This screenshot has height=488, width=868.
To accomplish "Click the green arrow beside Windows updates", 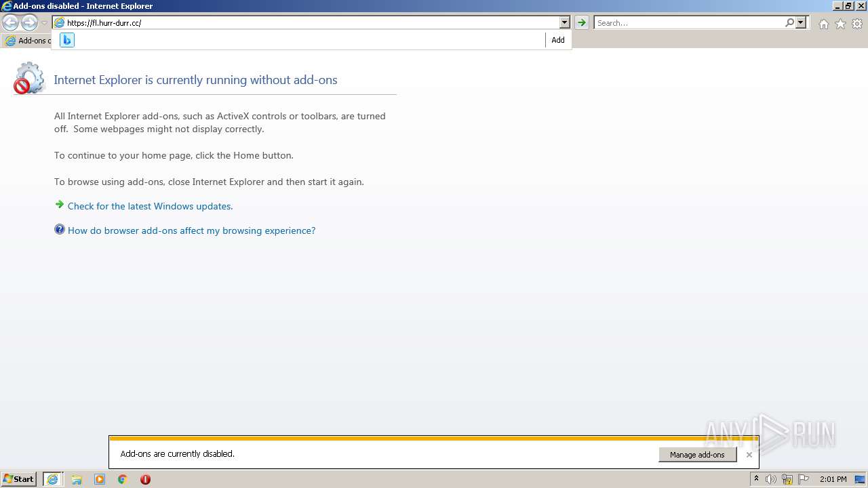I will [60, 205].
